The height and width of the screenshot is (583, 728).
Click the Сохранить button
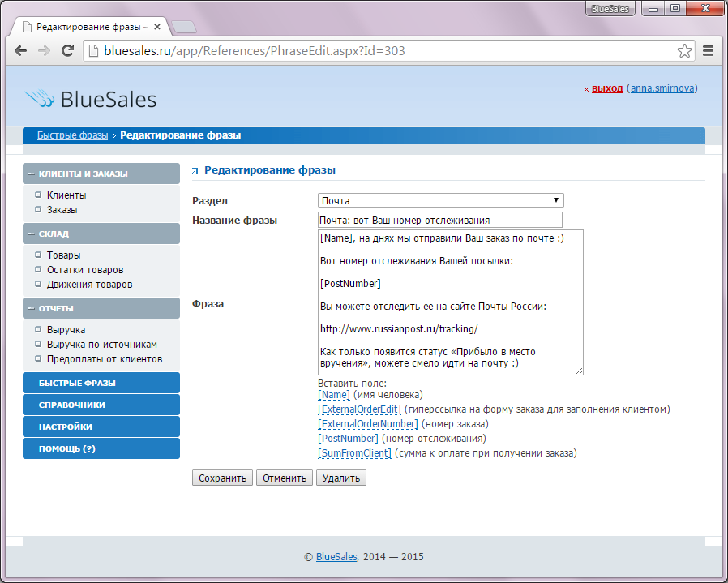[222, 478]
